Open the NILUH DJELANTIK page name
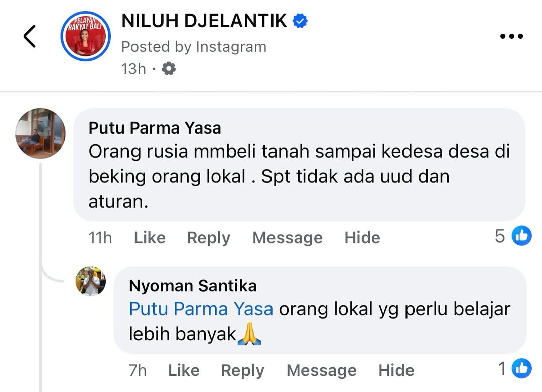Image resolution: width=542 pixels, height=392 pixels. coord(204,21)
